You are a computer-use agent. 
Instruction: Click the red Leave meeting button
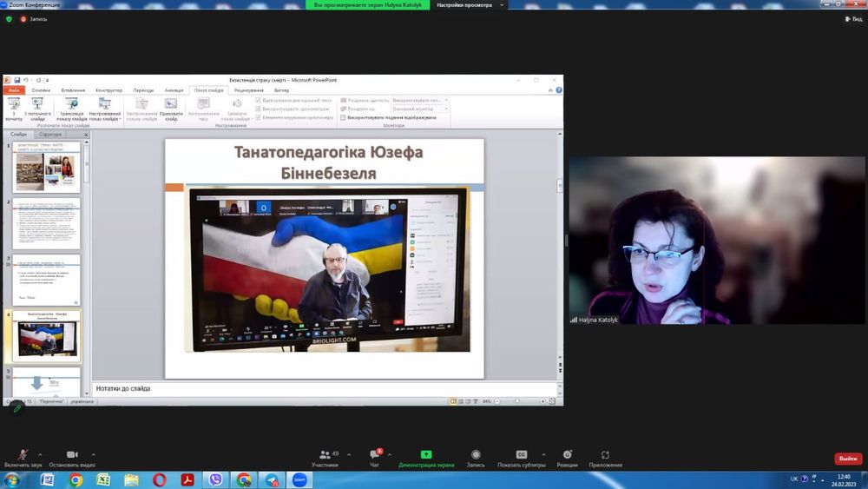[x=847, y=459]
